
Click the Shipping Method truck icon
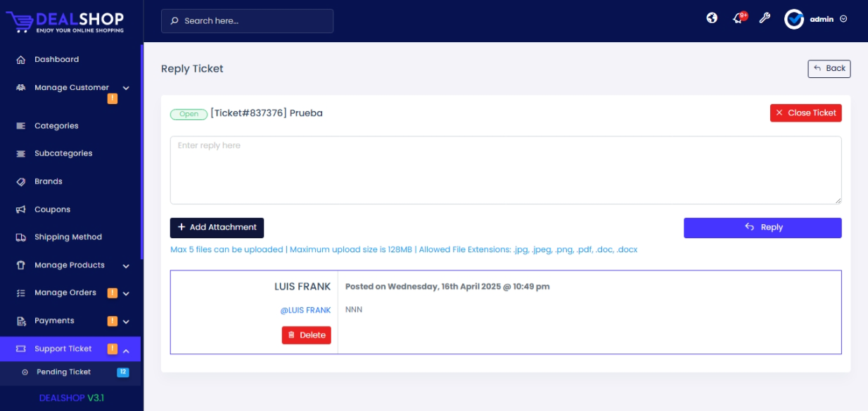click(21, 237)
